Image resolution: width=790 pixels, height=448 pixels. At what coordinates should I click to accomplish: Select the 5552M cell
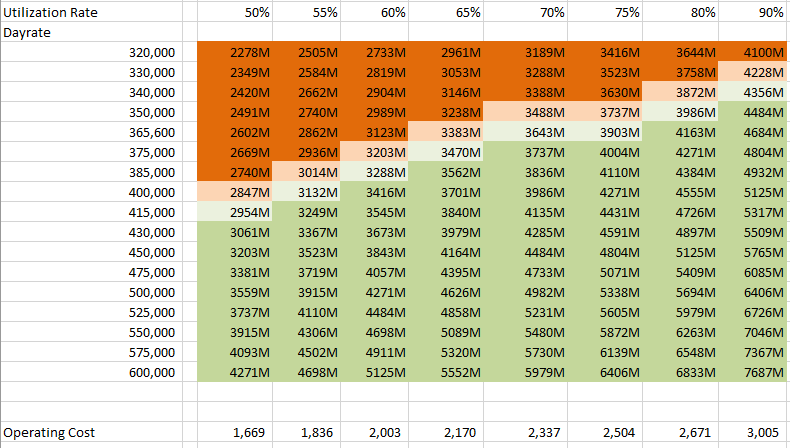click(446, 372)
